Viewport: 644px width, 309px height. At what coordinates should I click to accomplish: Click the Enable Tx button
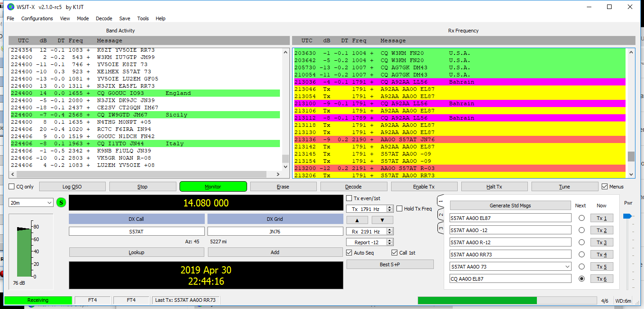click(424, 187)
